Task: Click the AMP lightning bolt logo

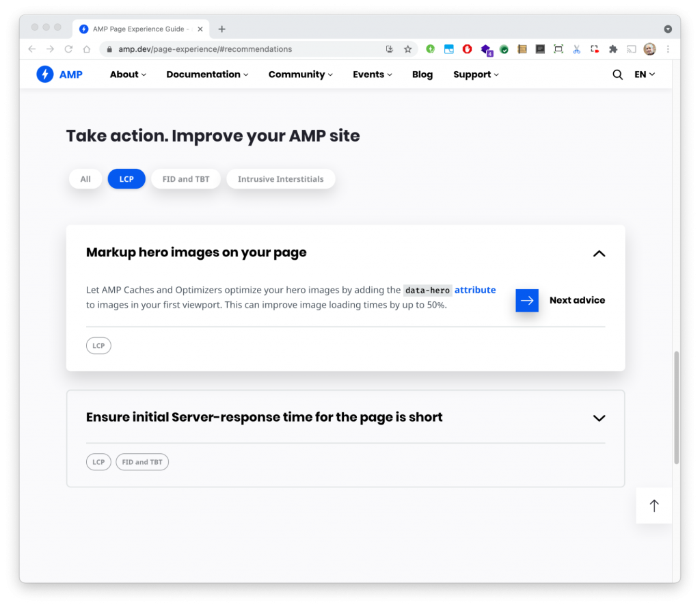Action: [x=45, y=74]
